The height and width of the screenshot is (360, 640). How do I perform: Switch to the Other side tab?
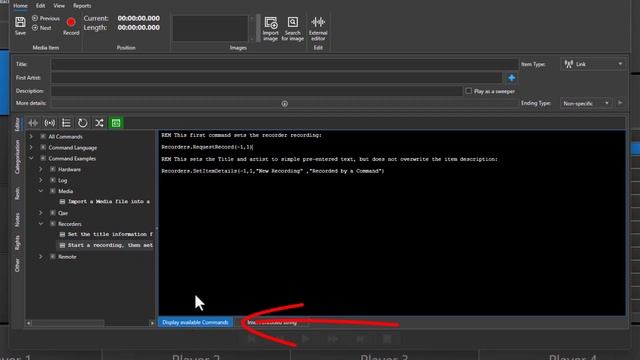click(x=17, y=265)
